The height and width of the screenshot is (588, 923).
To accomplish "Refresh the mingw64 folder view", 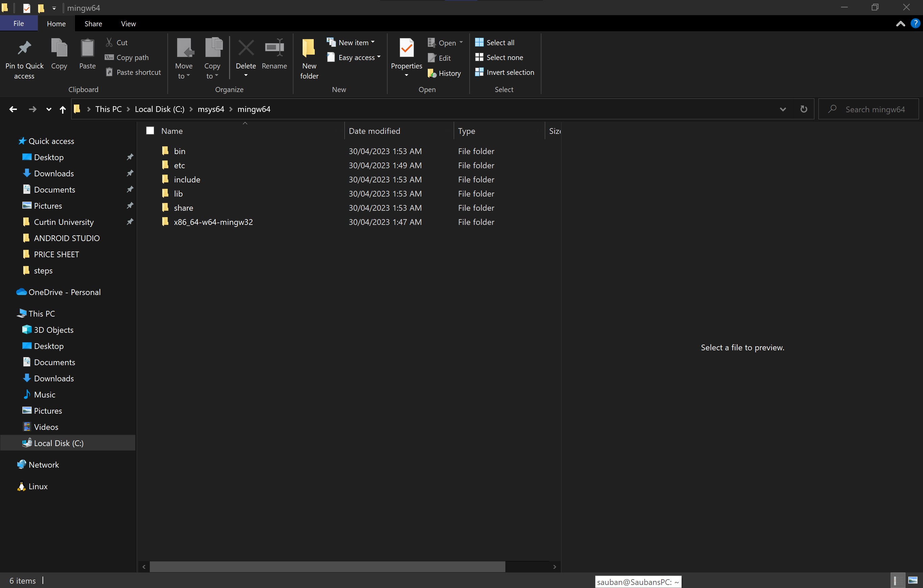I will (x=804, y=110).
